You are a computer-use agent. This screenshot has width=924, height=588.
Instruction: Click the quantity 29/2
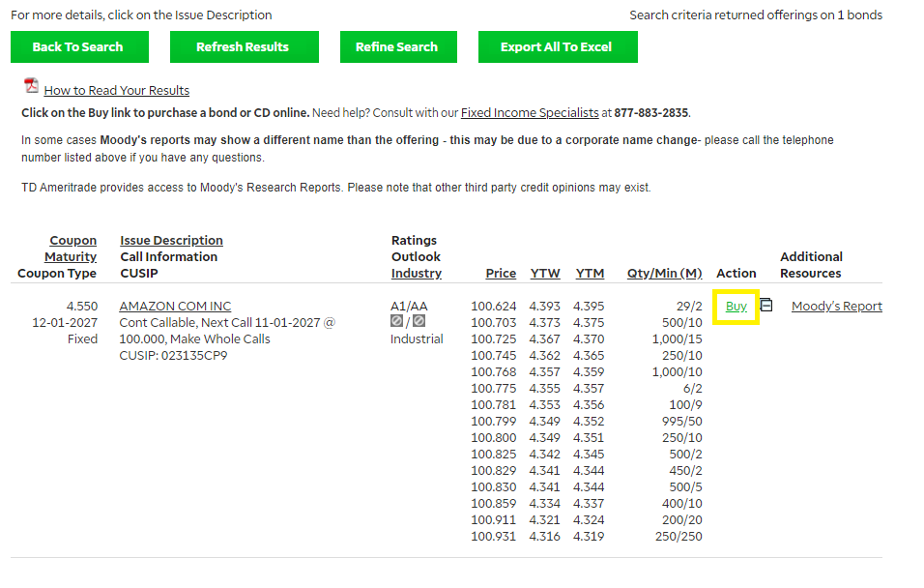click(x=689, y=307)
